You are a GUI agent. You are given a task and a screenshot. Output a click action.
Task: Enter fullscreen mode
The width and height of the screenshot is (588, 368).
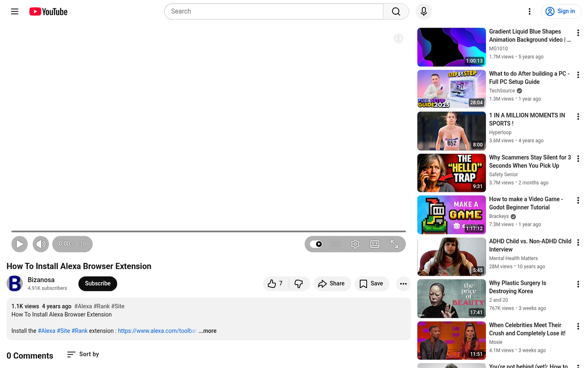click(394, 244)
